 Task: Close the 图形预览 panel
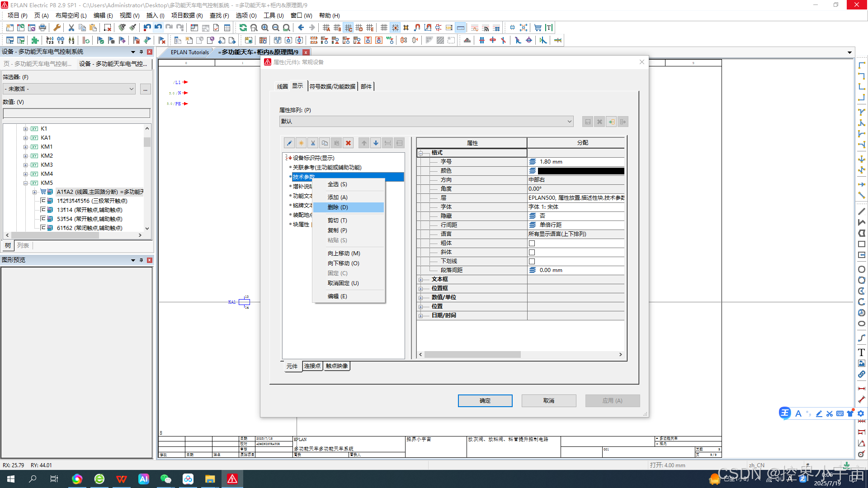coord(150,260)
